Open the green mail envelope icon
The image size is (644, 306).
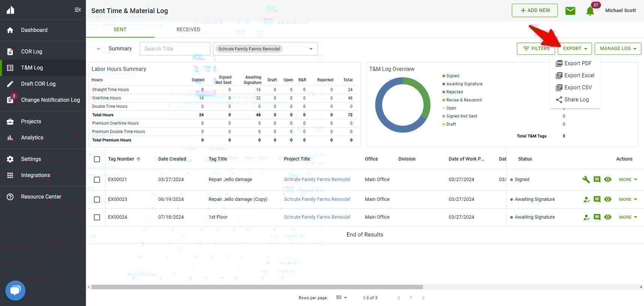570,11
